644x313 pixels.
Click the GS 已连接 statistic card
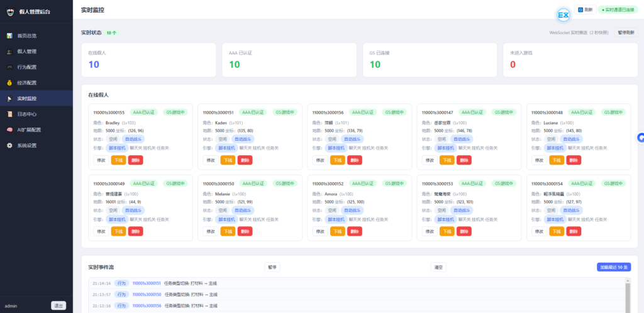[430, 60]
